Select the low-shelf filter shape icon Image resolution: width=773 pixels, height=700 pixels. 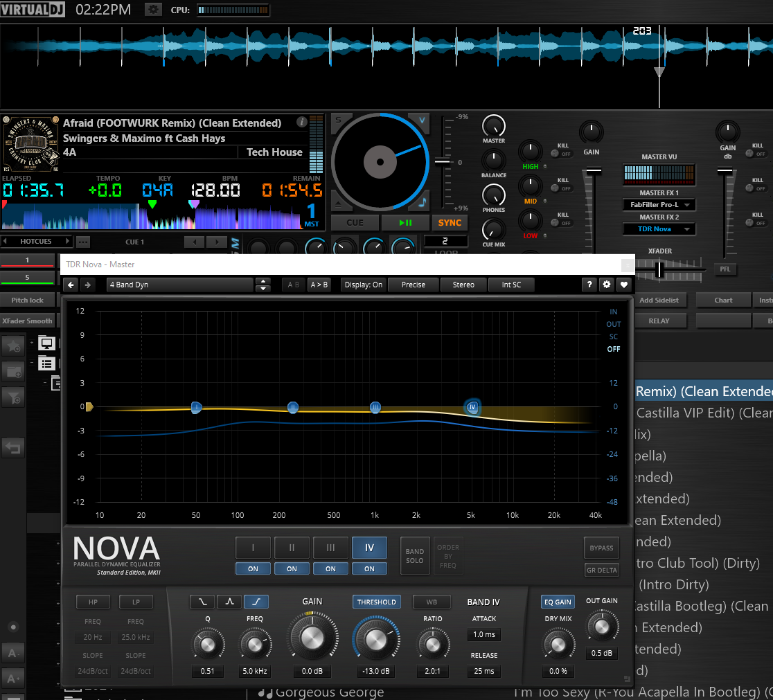(203, 602)
